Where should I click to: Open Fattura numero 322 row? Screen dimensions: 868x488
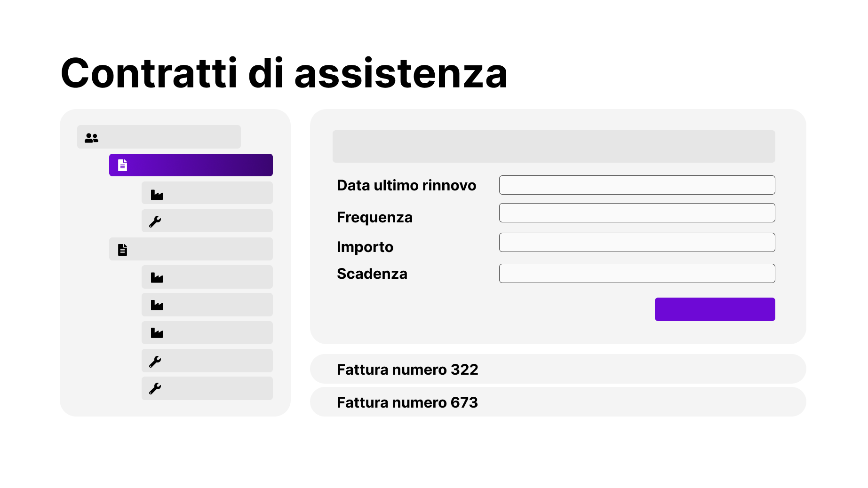pyautogui.click(x=557, y=369)
